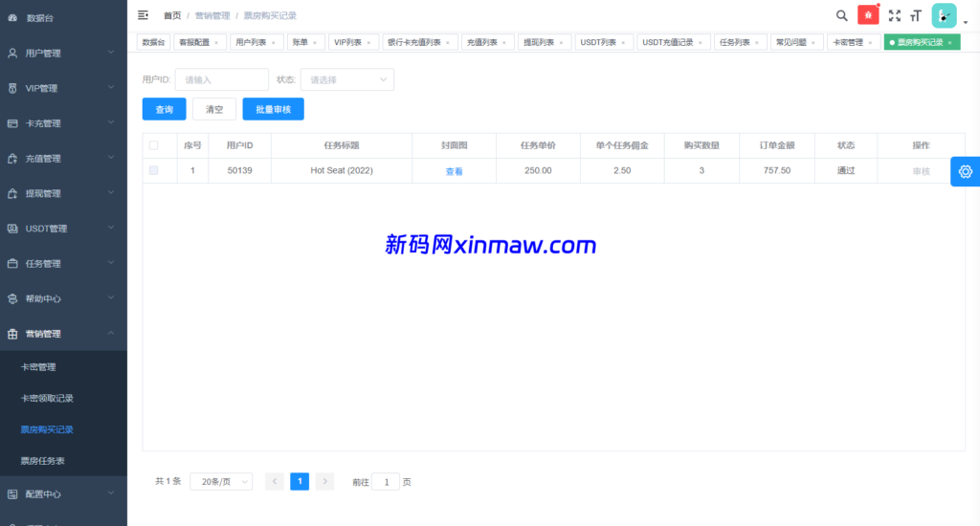Close the 客服配置 tab
Viewport: 980px width, 526px height.
pos(216,42)
